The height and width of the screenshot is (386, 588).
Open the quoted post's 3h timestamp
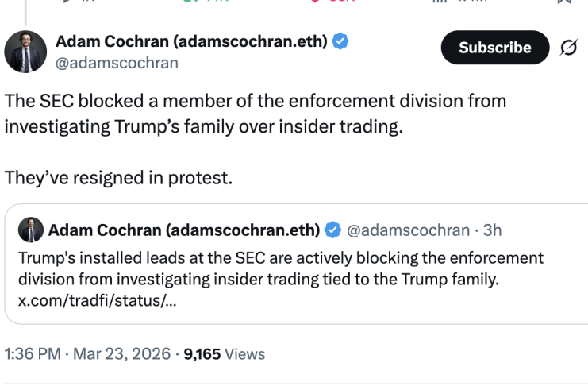pyautogui.click(x=493, y=230)
